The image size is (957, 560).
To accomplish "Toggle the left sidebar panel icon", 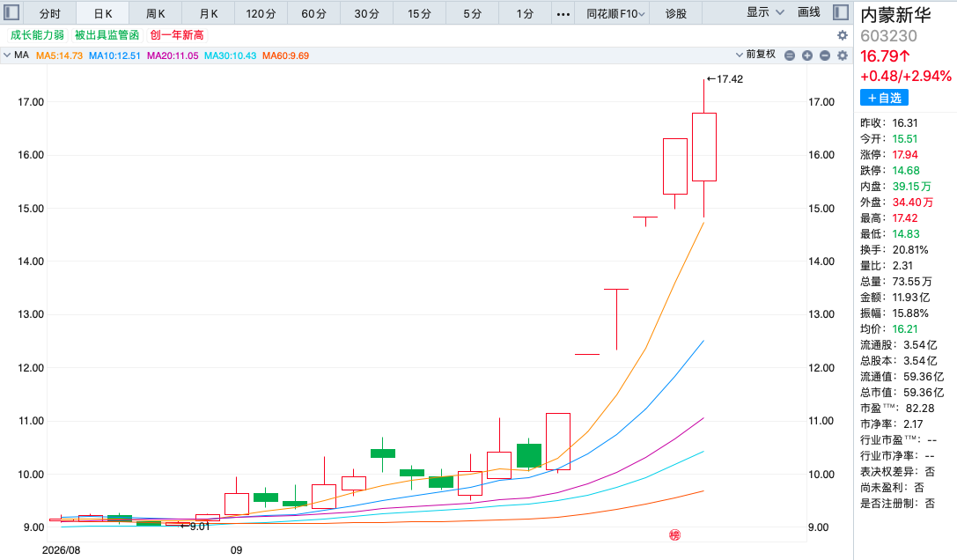I will [x=11, y=12].
